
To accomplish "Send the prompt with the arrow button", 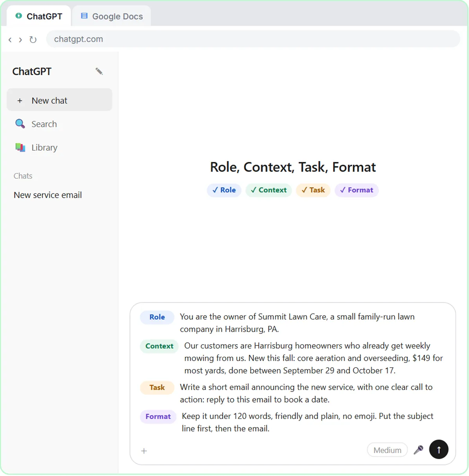I will (x=439, y=449).
